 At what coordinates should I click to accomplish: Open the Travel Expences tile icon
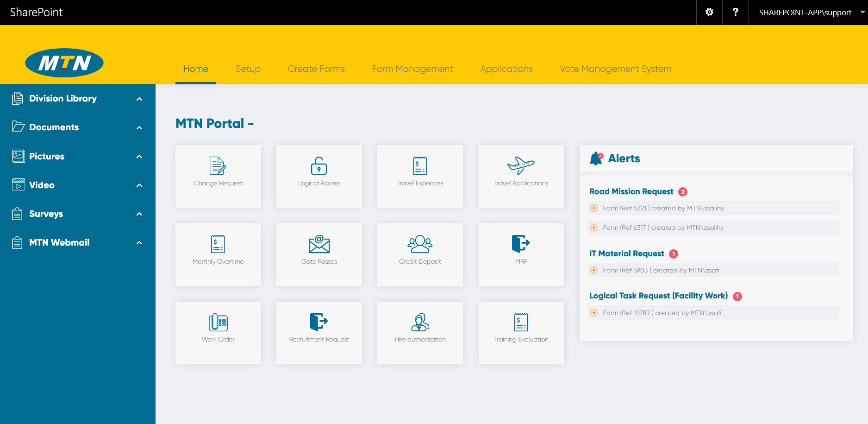(x=419, y=165)
